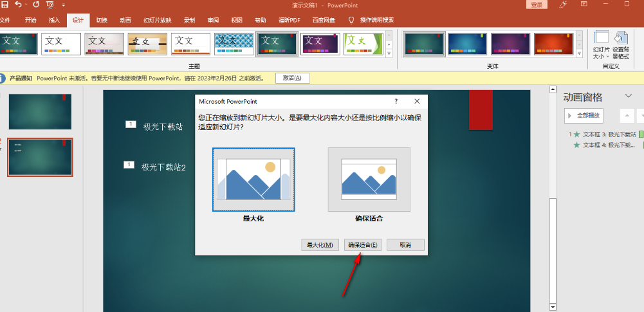Click the Undo arrow icon

(19, 5)
